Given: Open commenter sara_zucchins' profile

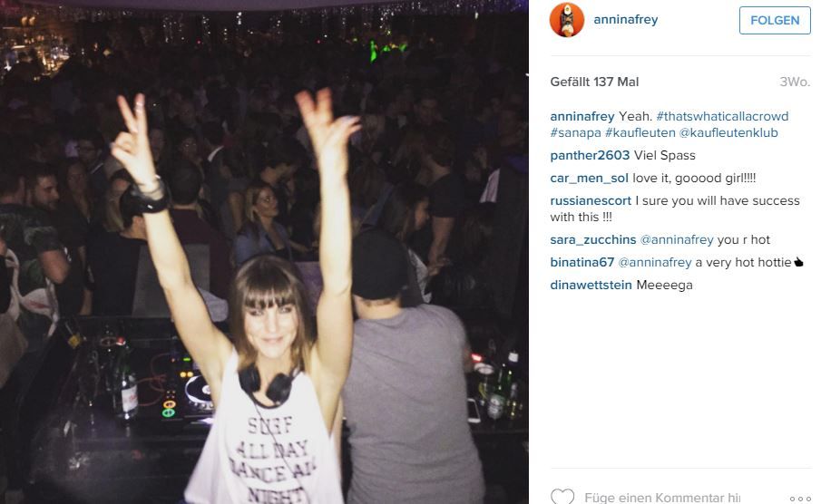Looking at the screenshot, I should [x=592, y=239].
